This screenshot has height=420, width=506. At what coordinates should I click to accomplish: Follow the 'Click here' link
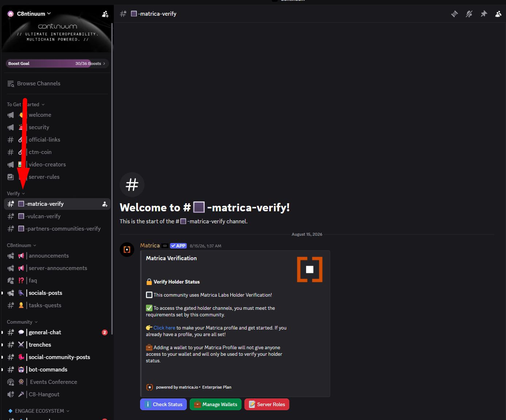point(164,328)
